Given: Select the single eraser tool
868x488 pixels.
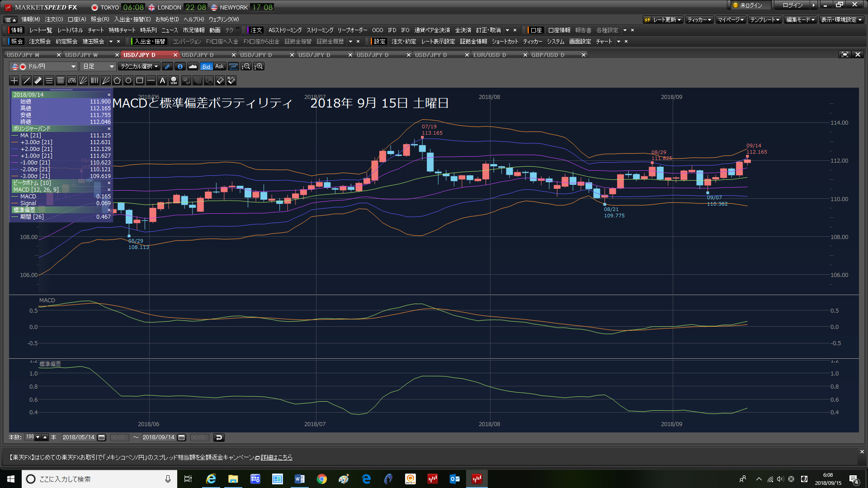Looking at the screenshot, I should [x=220, y=80].
